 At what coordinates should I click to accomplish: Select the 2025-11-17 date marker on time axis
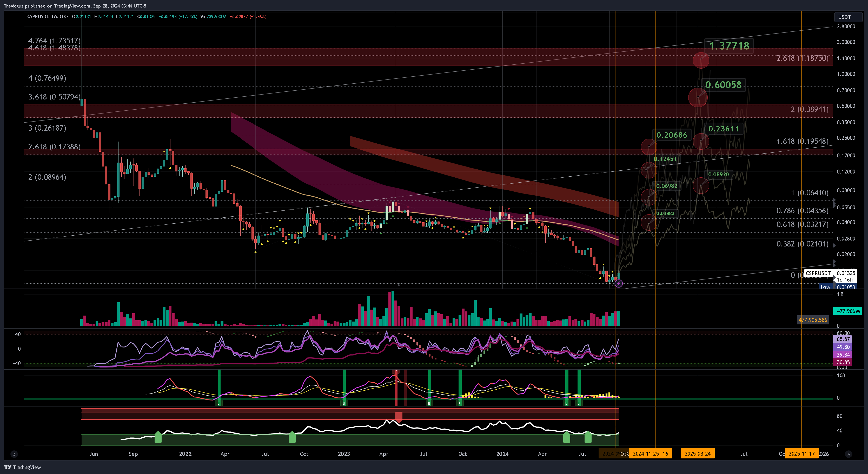point(801,453)
